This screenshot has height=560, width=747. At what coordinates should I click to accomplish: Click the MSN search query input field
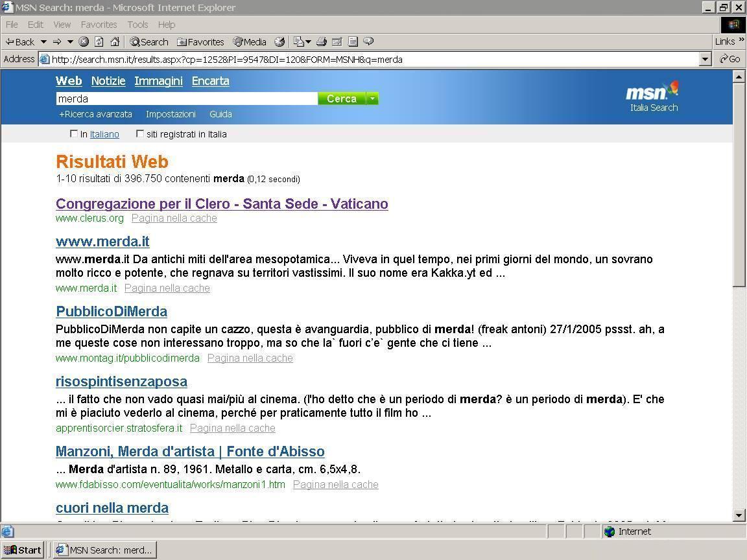coord(187,99)
